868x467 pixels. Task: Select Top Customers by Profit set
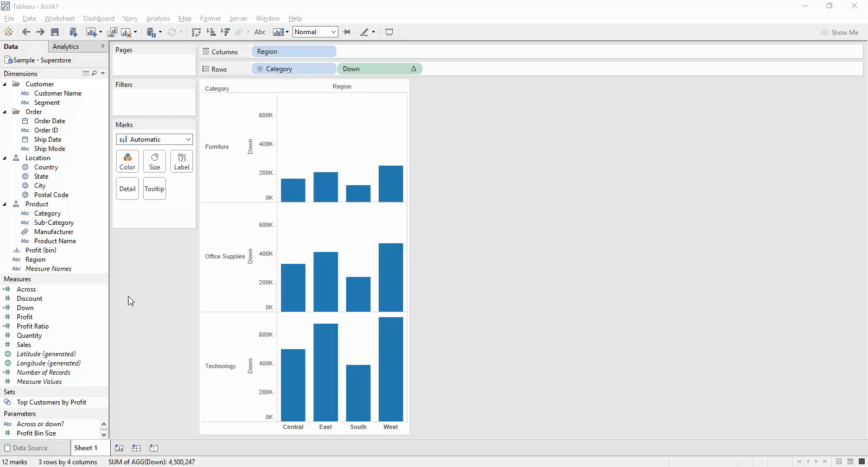52,402
